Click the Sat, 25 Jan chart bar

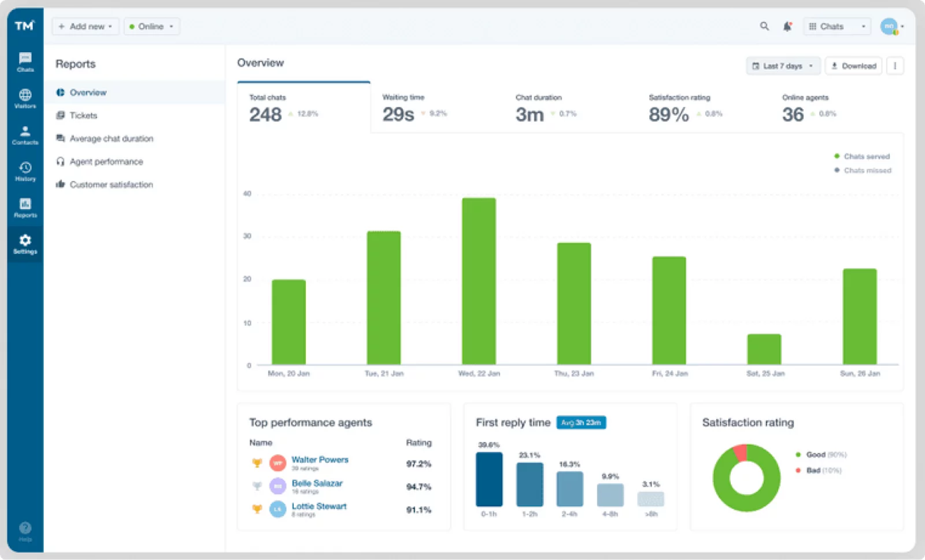click(x=764, y=349)
